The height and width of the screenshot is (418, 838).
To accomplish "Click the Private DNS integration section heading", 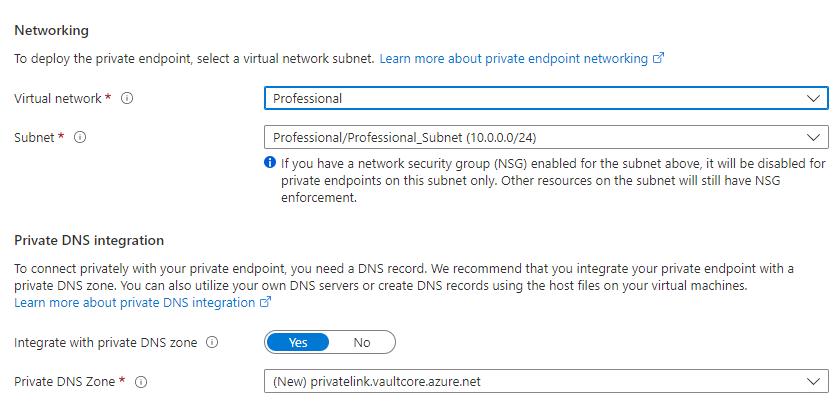I will click(x=89, y=240).
